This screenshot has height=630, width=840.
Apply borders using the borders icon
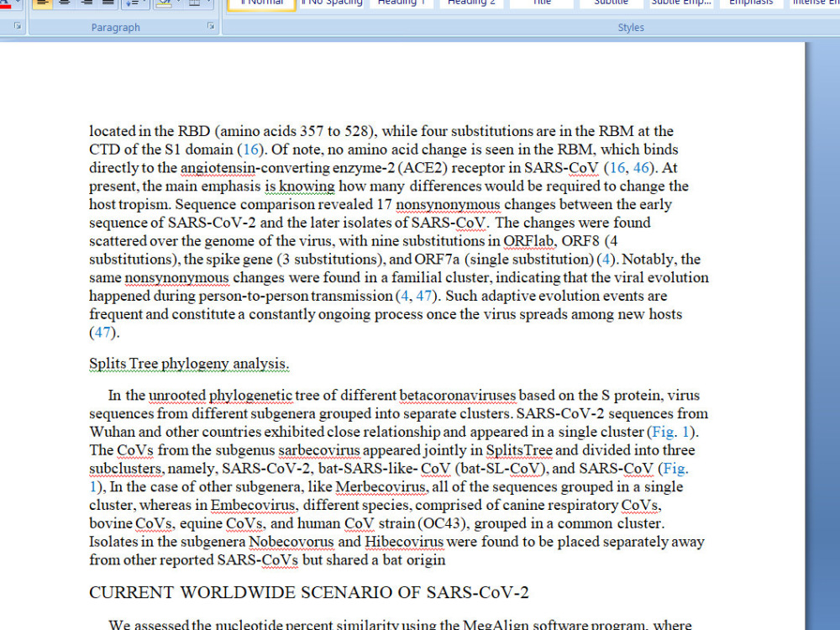pyautogui.click(x=195, y=3)
